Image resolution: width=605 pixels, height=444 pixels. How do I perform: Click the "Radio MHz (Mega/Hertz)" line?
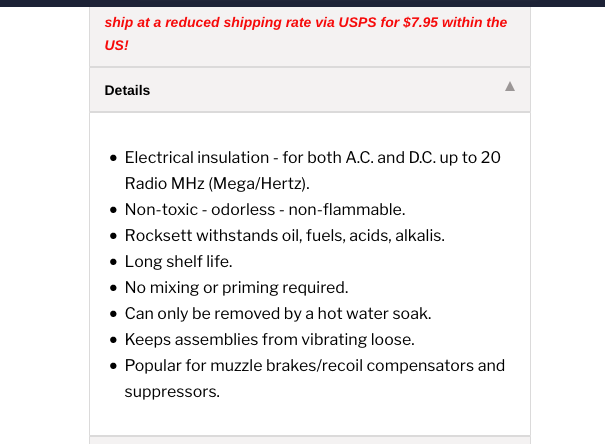tap(217, 184)
